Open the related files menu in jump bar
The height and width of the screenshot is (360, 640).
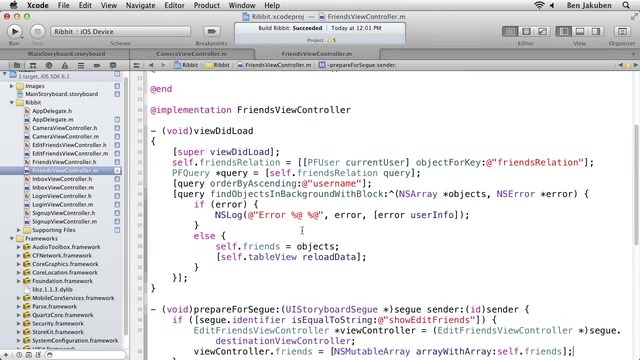pyautogui.click(x=137, y=65)
